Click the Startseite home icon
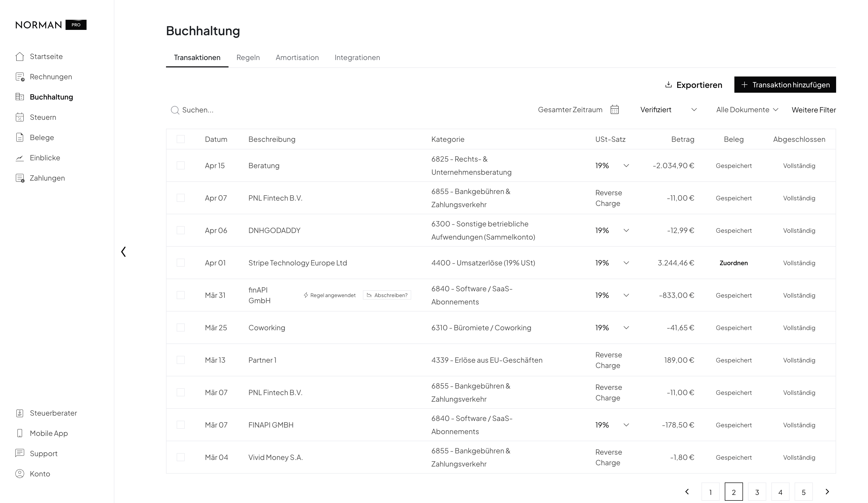The height and width of the screenshot is (503, 868). point(20,56)
